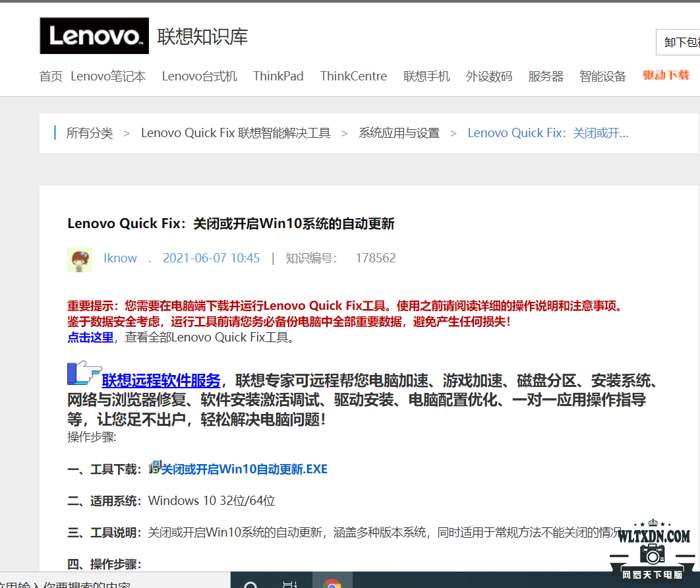Open the 联想远程软件服务 link
The width and height of the screenshot is (700, 588).
click(x=161, y=380)
